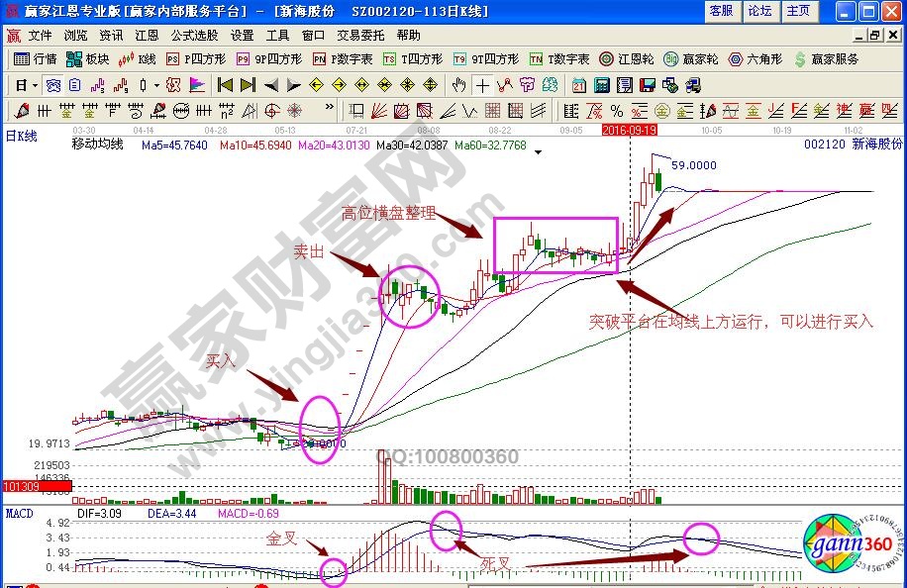Click the 客服 button in title bar
Viewport: 907px width, 588px height.
point(721,11)
